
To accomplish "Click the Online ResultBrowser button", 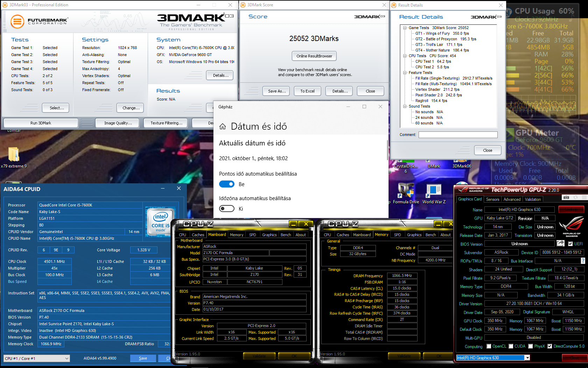I will click(x=314, y=56).
